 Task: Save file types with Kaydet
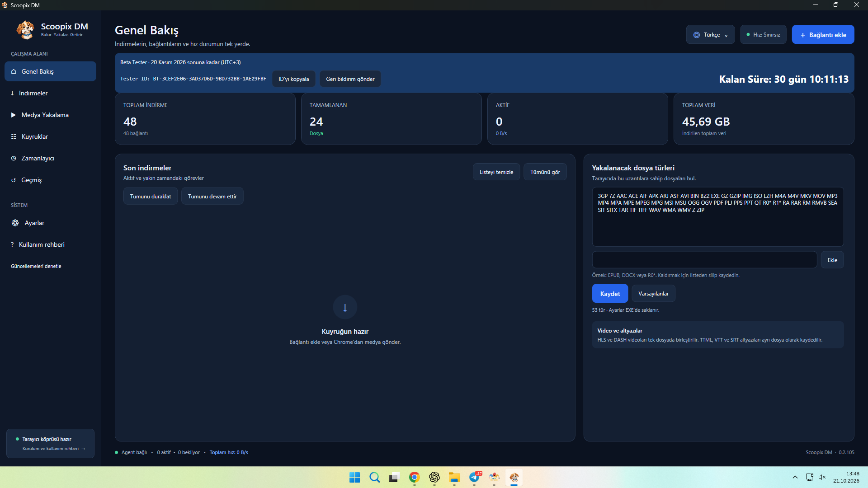[x=610, y=293]
